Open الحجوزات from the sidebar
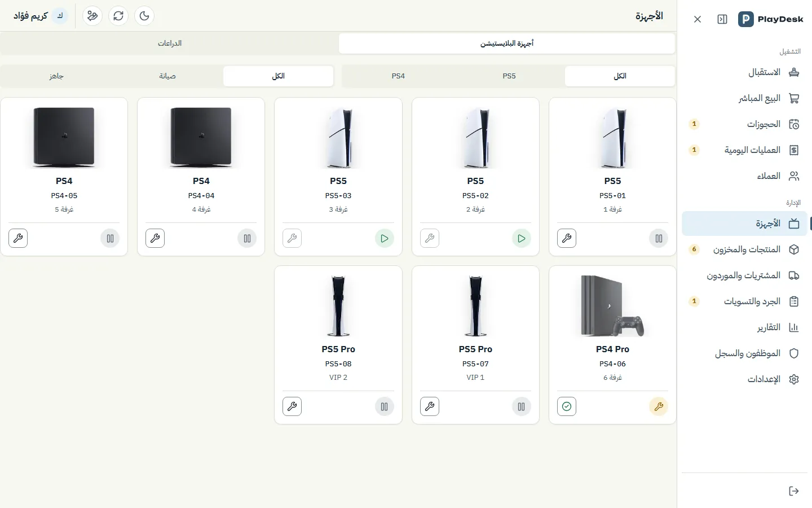 744,124
